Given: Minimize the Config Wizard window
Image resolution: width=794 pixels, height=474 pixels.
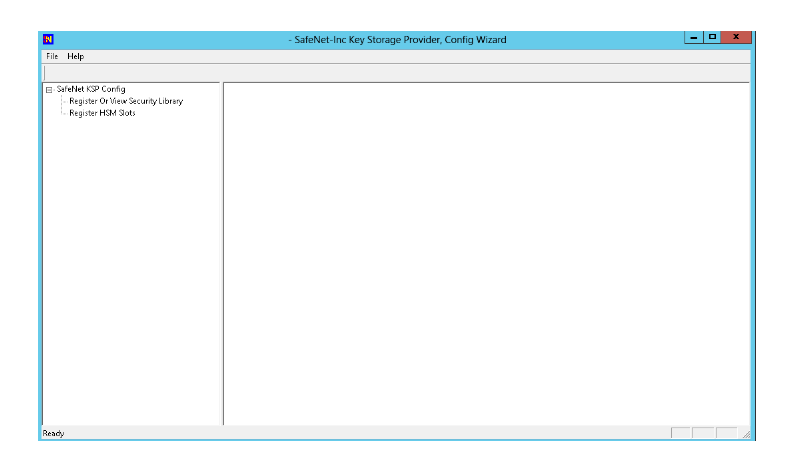Looking at the screenshot, I should click(x=694, y=37).
